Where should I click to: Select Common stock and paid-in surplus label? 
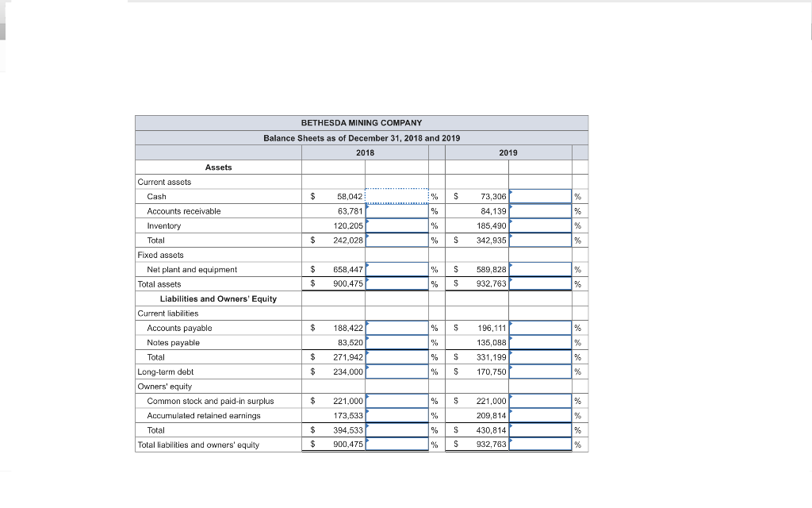click(210, 401)
